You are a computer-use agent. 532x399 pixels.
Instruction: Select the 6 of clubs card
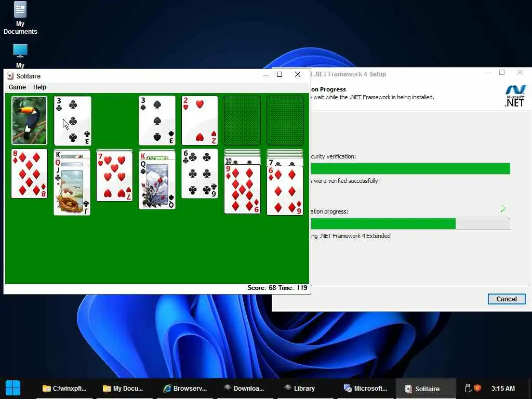(x=200, y=174)
